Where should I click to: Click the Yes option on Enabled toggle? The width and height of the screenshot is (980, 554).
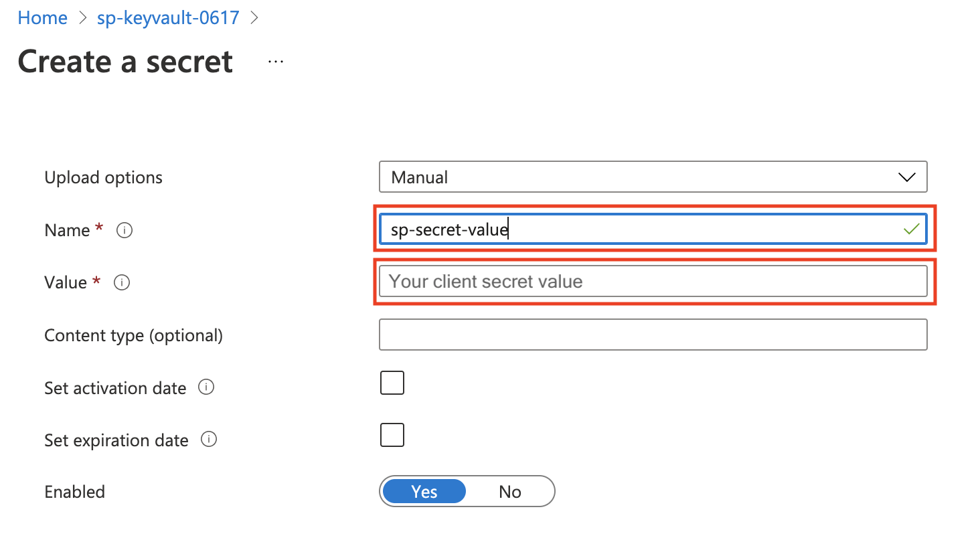423,491
